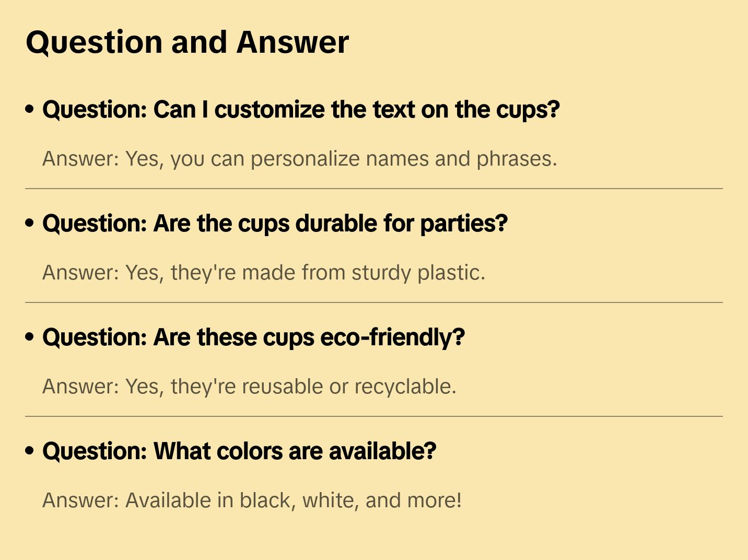Expand the question about eco-friendly cups
The width and height of the screenshot is (748, 560).
pyautogui.click(x=253, y=337)
